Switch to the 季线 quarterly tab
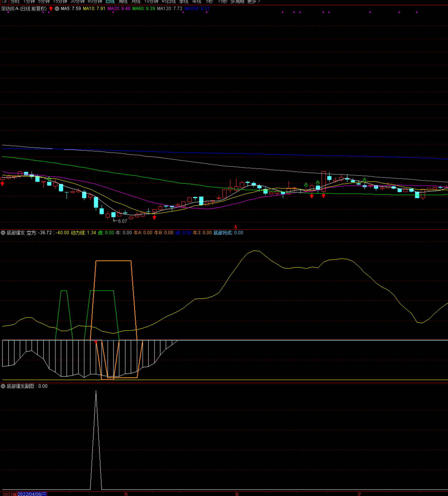The height and width of the screenshot is (496, 448). pos(184,2)
